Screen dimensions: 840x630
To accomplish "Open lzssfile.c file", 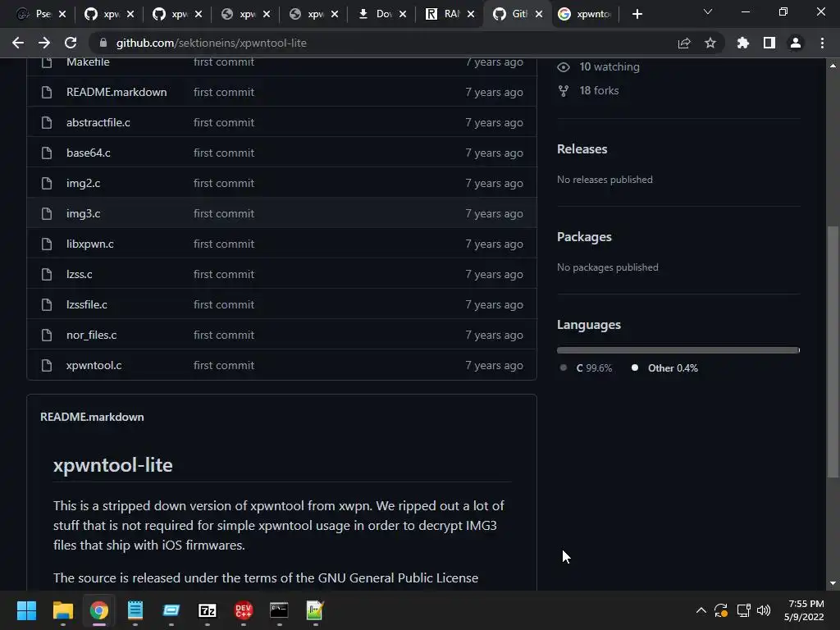I will (87, 305).
